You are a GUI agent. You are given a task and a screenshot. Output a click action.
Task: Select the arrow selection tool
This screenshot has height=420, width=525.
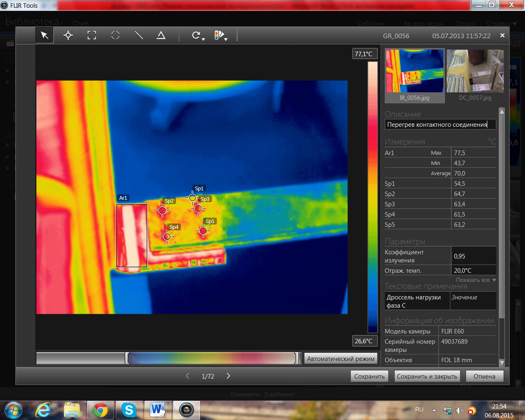(x=44, y=36)
